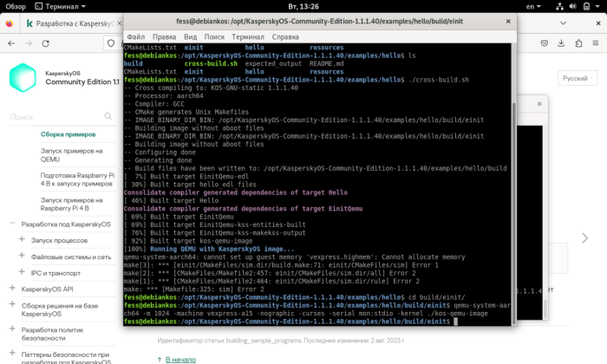Open 'Сборка примеров' sidebar link
This screenshot has width=607, height=364.
click(69, 134)
